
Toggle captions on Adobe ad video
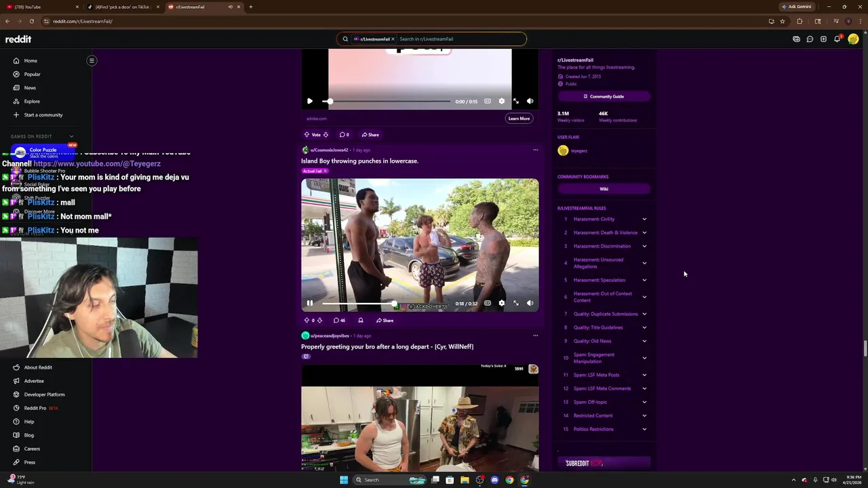(x=488, y=101)
